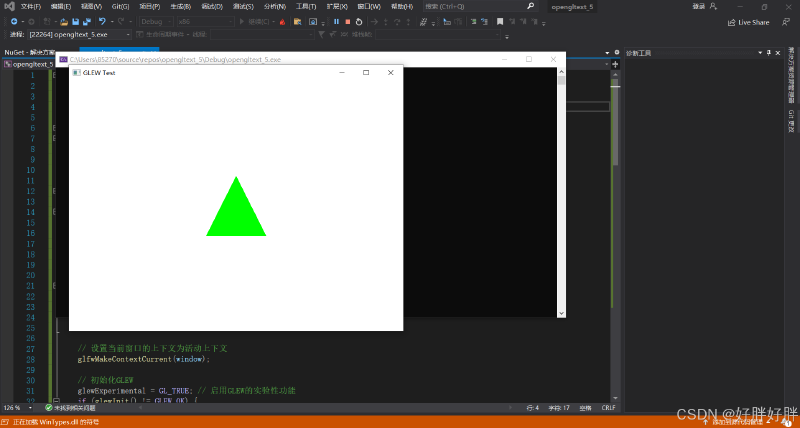Click the CRLF line ending indicator
The height and width of the screenshot is (428, 800).
(608, 408)
